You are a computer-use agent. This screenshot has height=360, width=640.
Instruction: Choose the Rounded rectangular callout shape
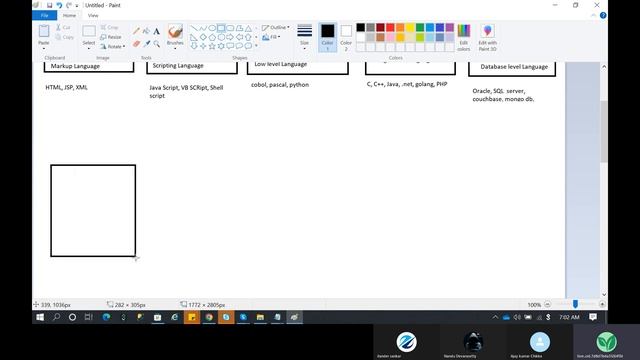point(230,46)
